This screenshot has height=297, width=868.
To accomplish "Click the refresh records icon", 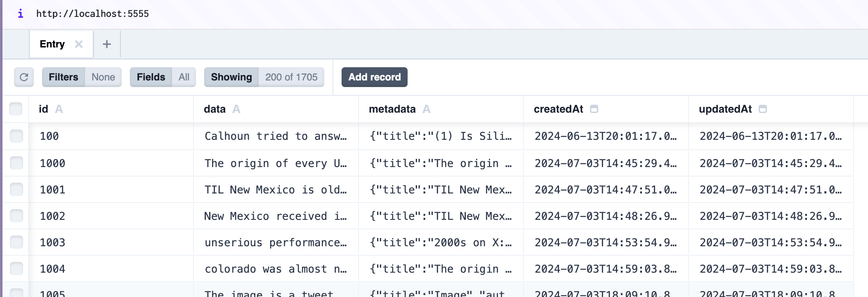I will coord(24,77).
